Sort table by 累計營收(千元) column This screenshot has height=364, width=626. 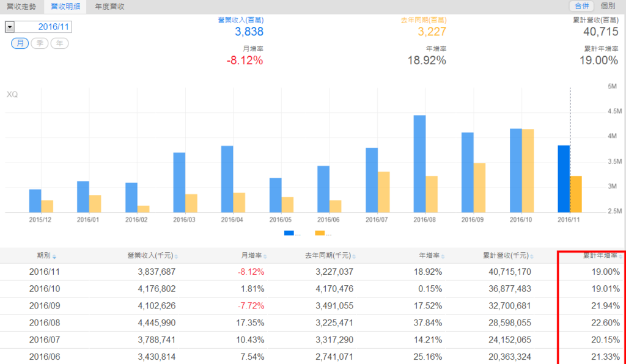pyautogui.click(x=508, y=255)
